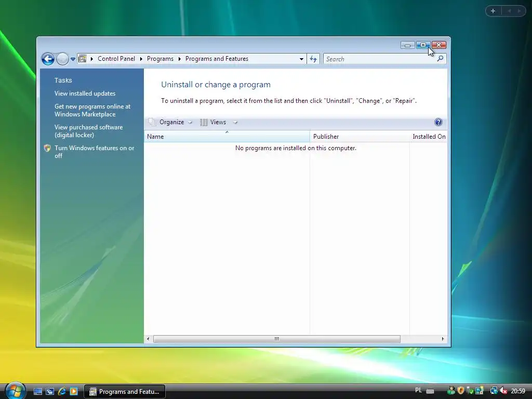This screenshot has width=532, height=399.
Task: Click Show Desktop in Quick Launch
Action: 38,392
